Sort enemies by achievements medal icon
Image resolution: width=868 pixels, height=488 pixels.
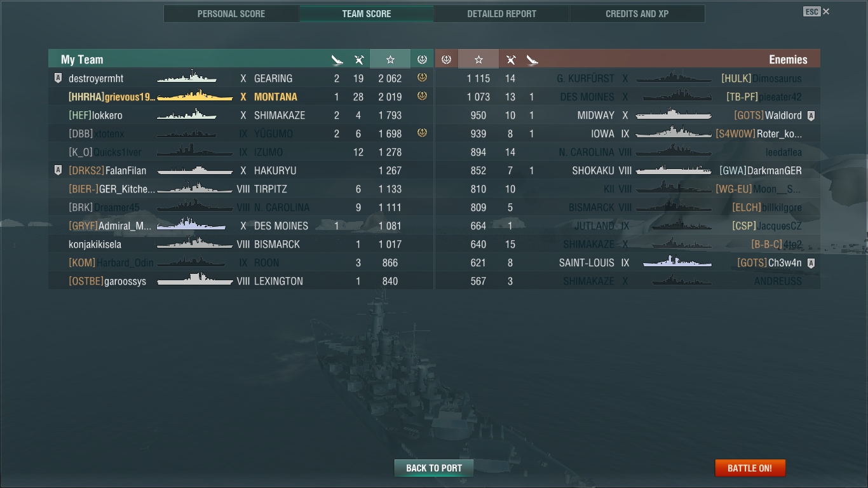click(x=446, y=59)
